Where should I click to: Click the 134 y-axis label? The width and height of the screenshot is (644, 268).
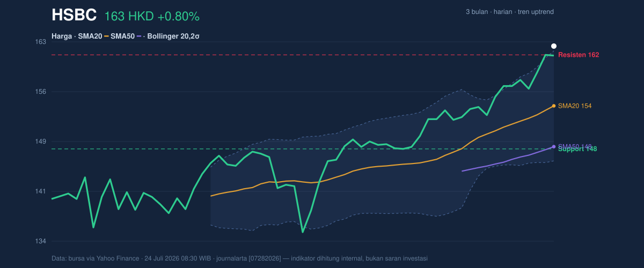click(40, 241)
